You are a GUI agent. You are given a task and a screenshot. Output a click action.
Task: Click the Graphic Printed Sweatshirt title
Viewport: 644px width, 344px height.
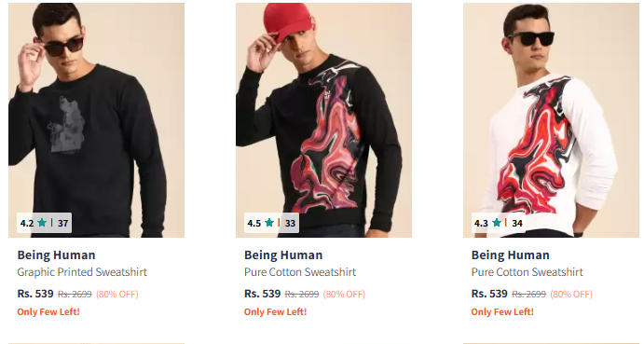click(82, 272)
